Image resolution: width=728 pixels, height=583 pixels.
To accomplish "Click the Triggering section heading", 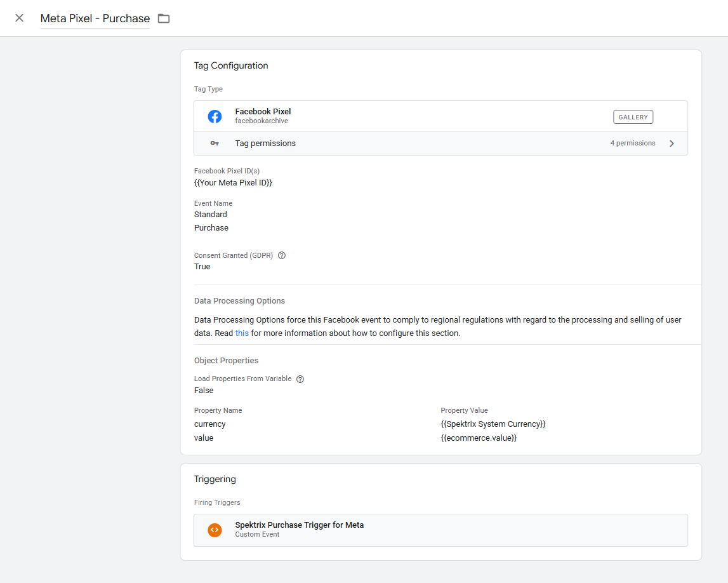I will pos(215,478).
